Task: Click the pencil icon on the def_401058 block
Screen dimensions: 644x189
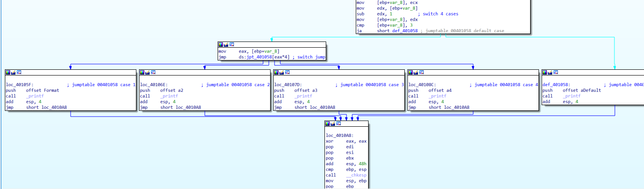Action: tap(550, 72)
